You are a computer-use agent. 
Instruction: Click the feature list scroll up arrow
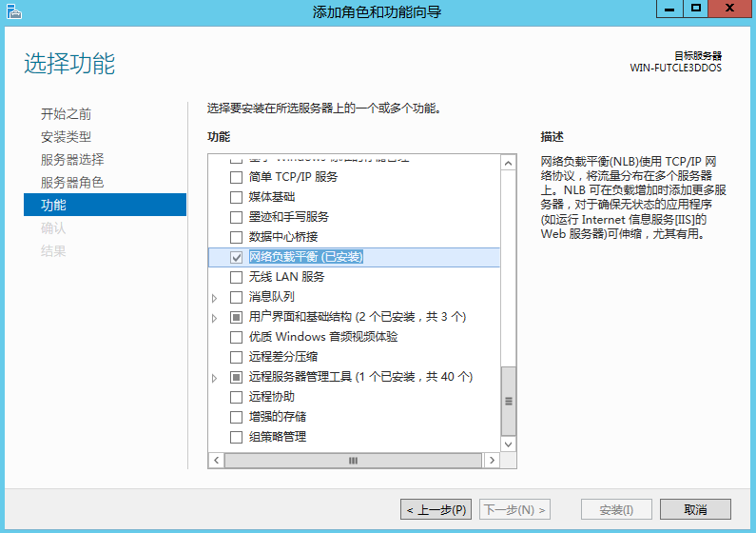pos(508,164)
